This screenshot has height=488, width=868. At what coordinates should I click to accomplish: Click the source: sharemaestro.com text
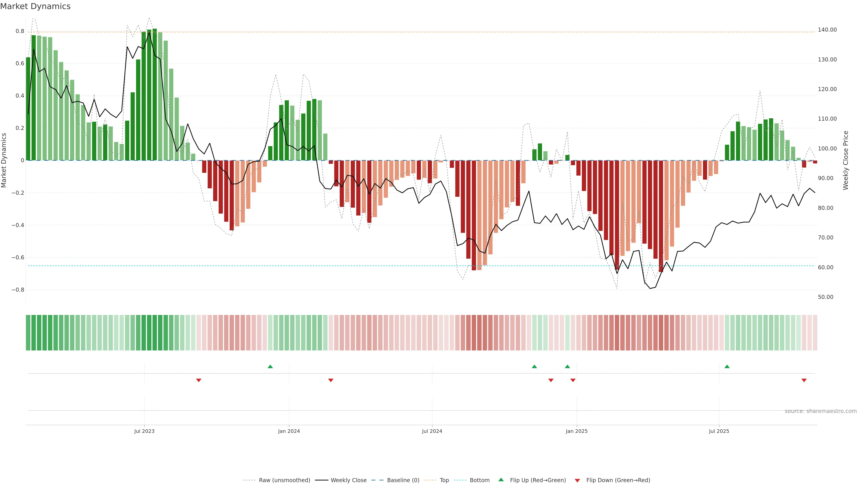point(821,411)
